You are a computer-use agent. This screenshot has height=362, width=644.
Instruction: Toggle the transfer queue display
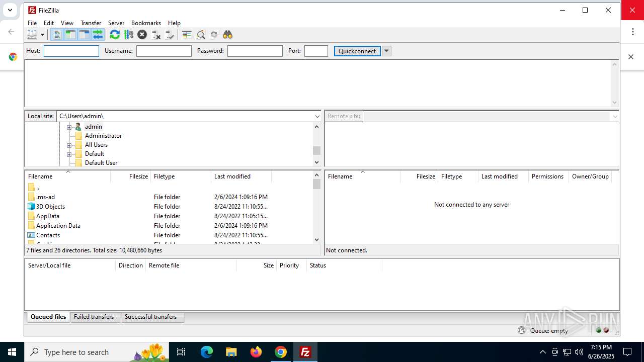click(x=98, y=35)
